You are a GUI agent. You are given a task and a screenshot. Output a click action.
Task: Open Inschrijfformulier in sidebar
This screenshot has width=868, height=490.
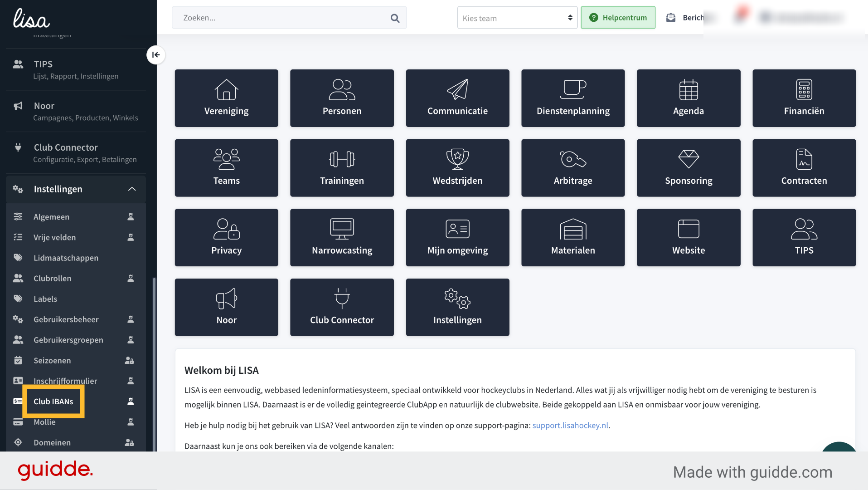(x=76, y=381)
